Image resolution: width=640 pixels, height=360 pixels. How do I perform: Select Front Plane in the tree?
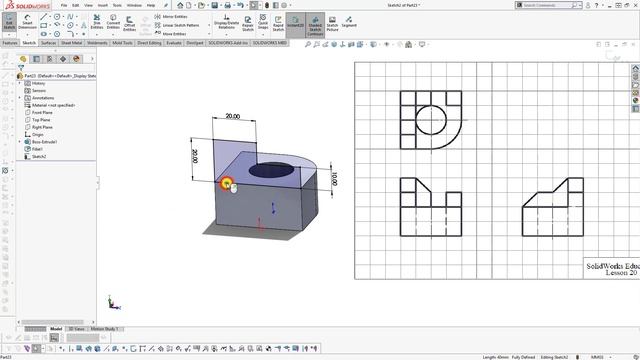tap(38, 113)
